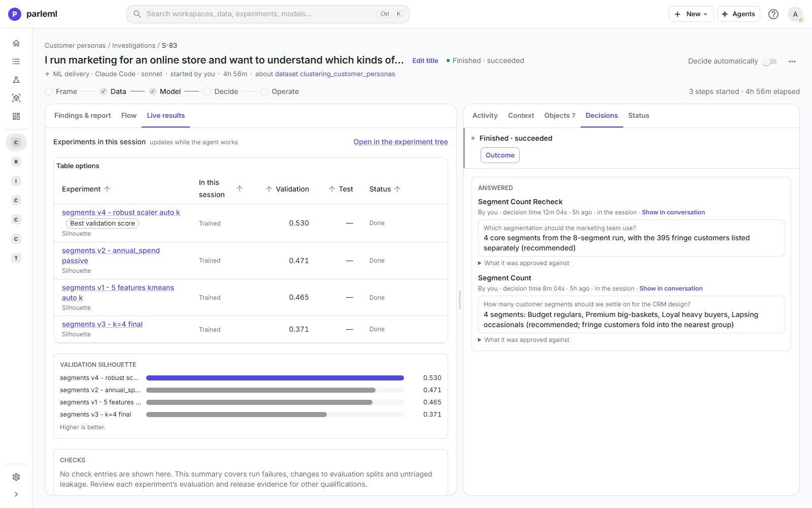Sort by Test column arrow
Screen dimensions: 812x508
(331, 189)
